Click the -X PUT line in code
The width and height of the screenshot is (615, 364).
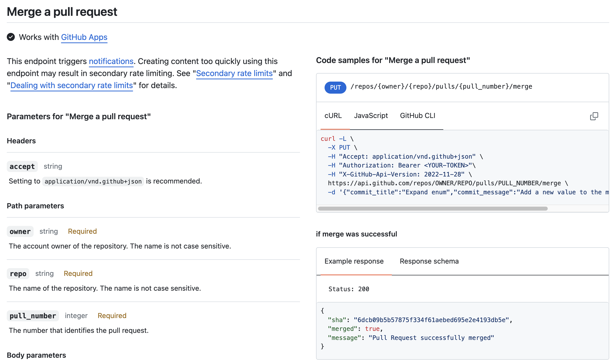343,148
